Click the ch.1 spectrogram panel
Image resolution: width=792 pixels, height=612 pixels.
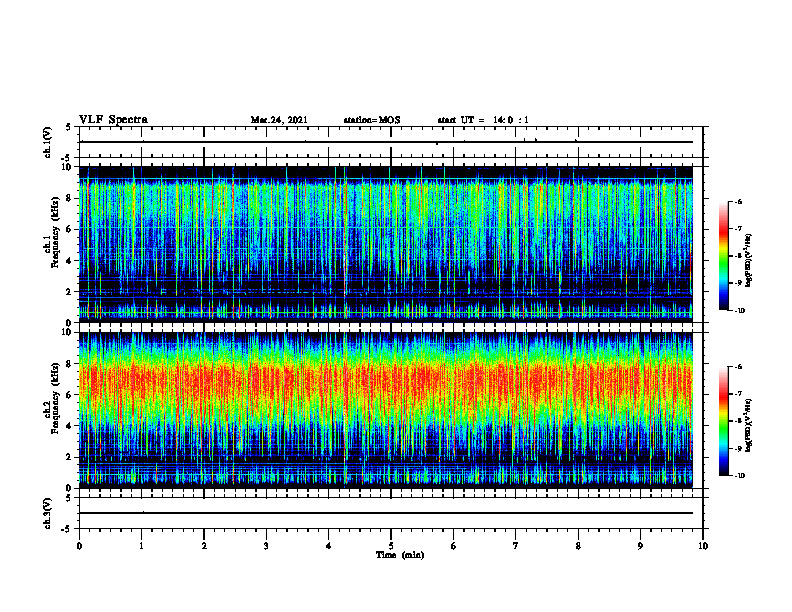386,244
